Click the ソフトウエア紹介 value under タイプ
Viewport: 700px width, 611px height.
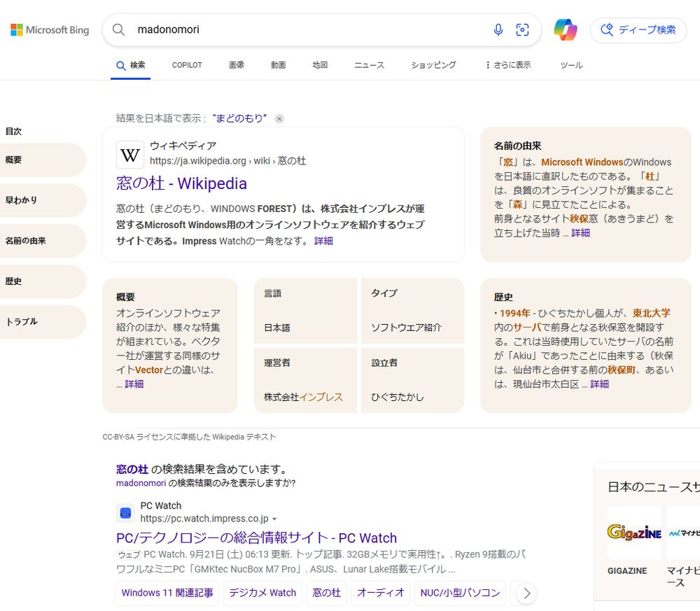406,328
